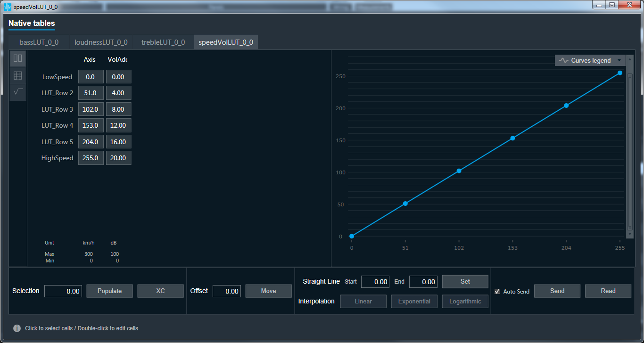Open the curve graph view icon

[18, 92]
